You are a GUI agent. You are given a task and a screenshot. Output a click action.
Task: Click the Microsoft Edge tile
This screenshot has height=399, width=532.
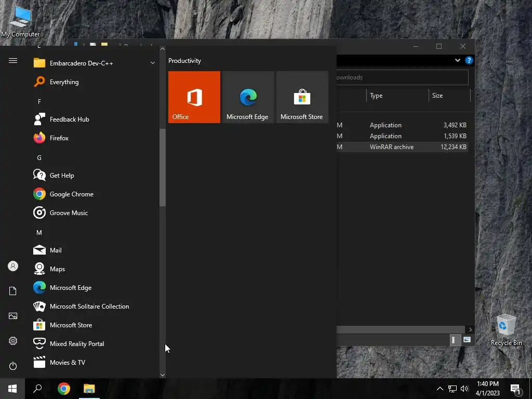[248, 97]
